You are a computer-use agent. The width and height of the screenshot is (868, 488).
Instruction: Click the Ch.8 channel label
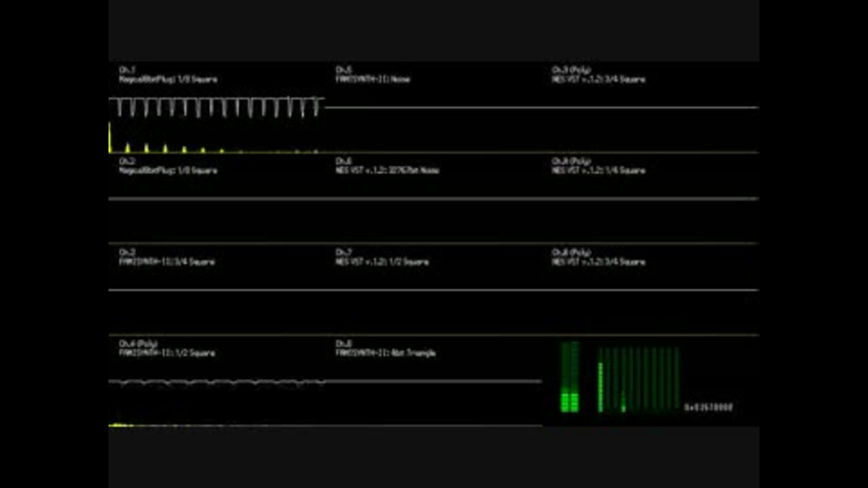[344, 344]
